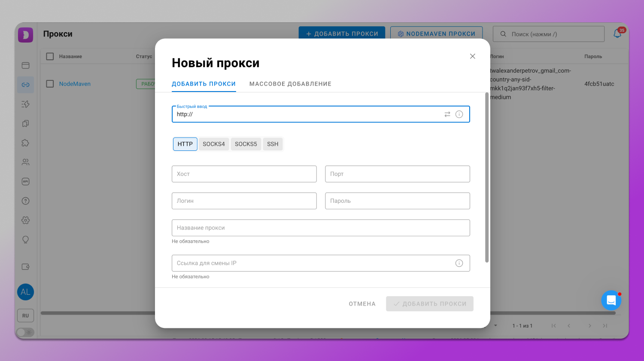Open the Proxies link icon in sidebar
The image size is (644, 361).
pos(25,85)
